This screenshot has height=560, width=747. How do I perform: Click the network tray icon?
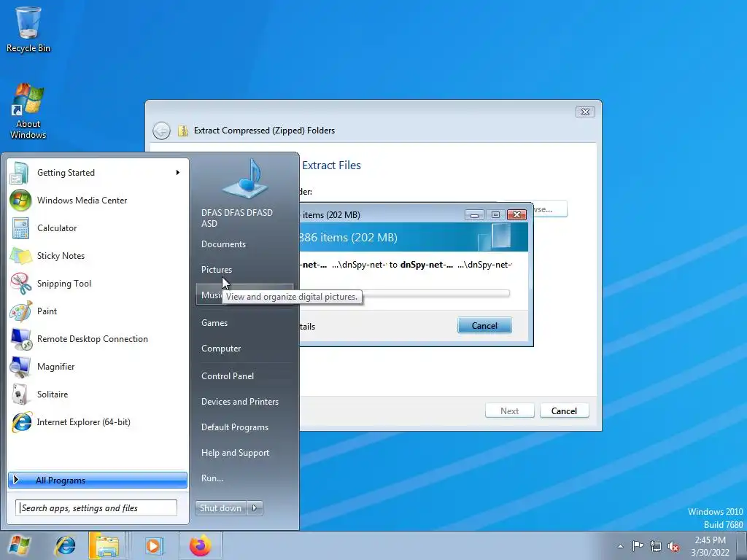tap(656, 545)
